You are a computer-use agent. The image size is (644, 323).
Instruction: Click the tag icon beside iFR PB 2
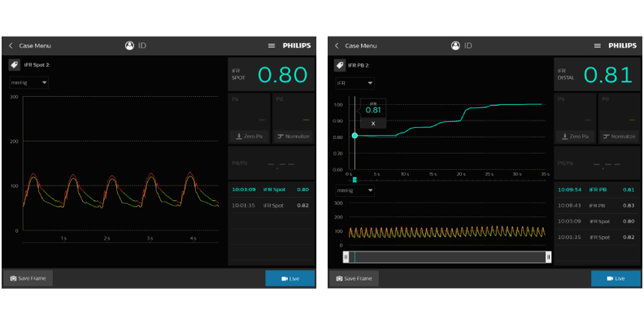(340, 65)
